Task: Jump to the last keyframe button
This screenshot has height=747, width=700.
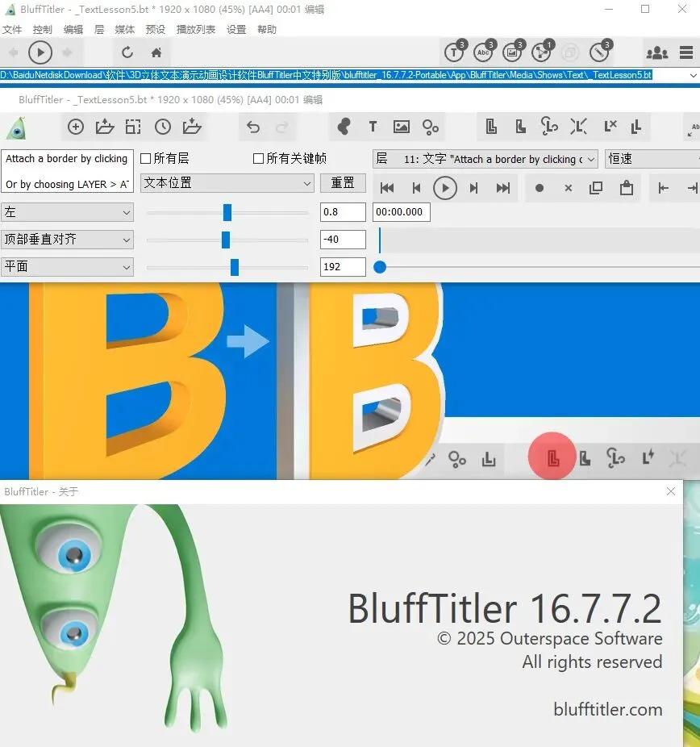Action: point(503,188)
